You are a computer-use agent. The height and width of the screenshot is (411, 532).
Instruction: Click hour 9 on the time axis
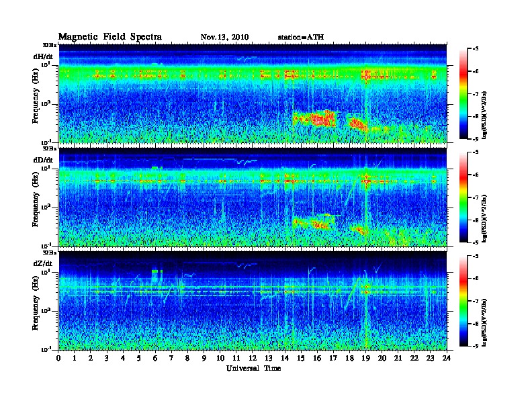(204, 359)
